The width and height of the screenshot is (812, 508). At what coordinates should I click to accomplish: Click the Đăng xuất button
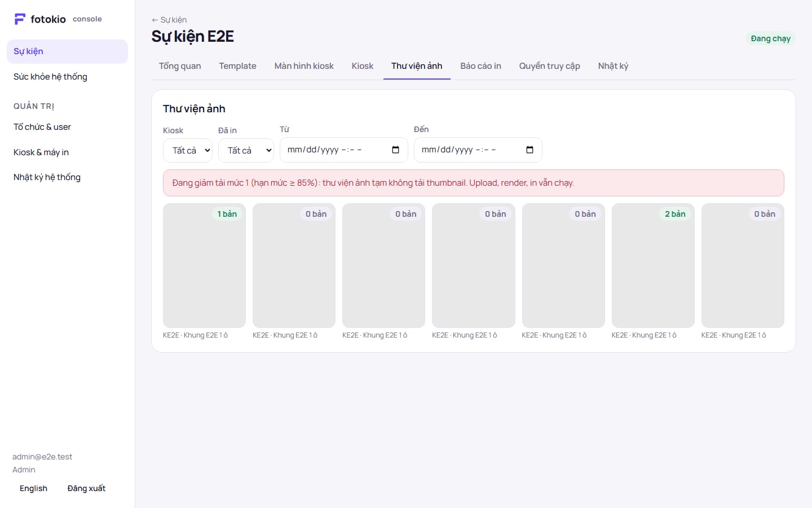coord(86,488)
